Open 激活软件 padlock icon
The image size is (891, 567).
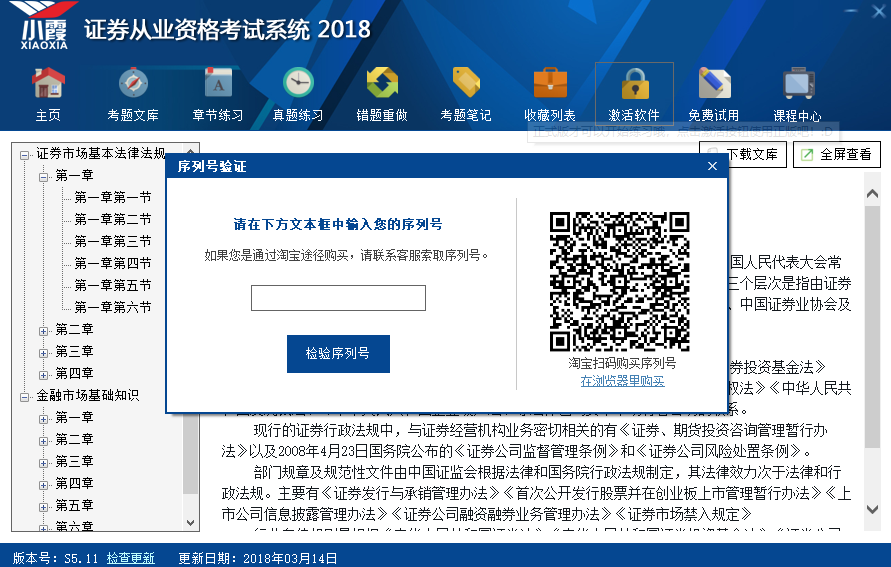tap(635, 84)
